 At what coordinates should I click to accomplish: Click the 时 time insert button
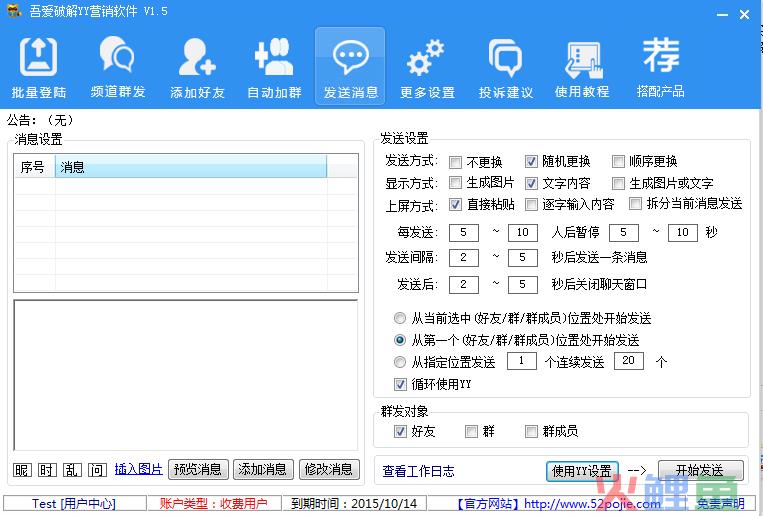click(47, 470)
